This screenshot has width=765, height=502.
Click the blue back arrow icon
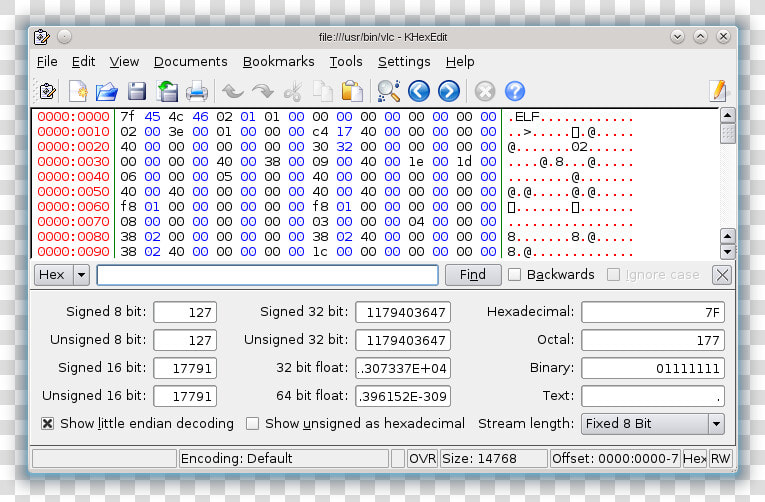(419, 91)
